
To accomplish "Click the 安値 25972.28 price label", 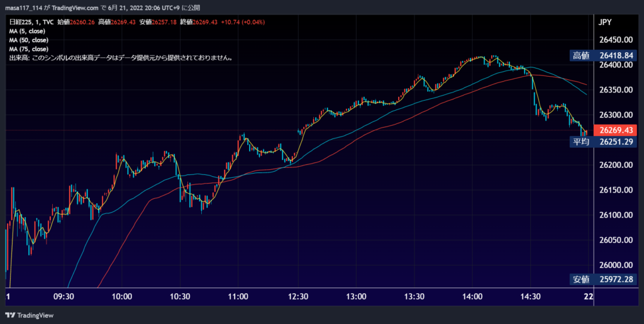I will tap(603, 280).
